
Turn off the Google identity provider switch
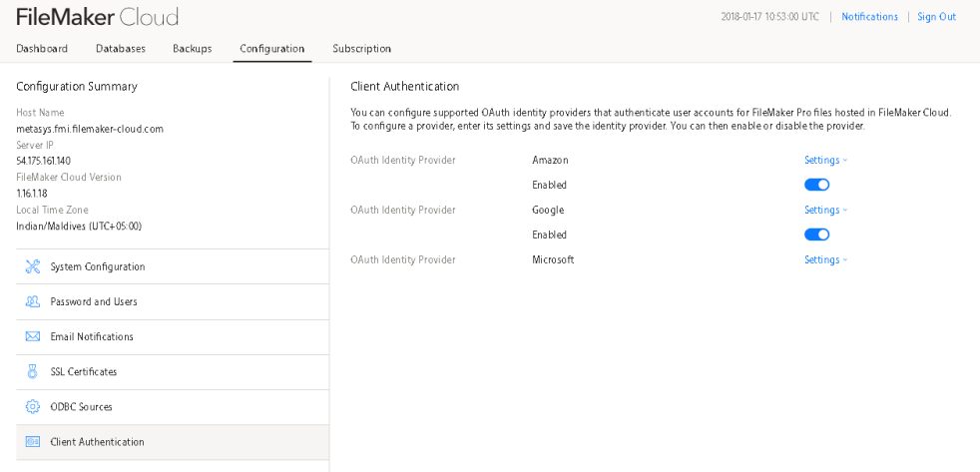[816, 235]
